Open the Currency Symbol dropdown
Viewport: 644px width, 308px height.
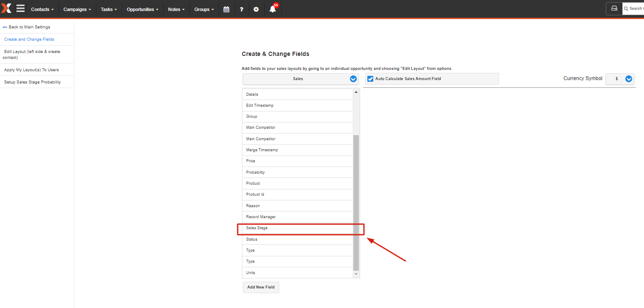[x=628, y=79]
